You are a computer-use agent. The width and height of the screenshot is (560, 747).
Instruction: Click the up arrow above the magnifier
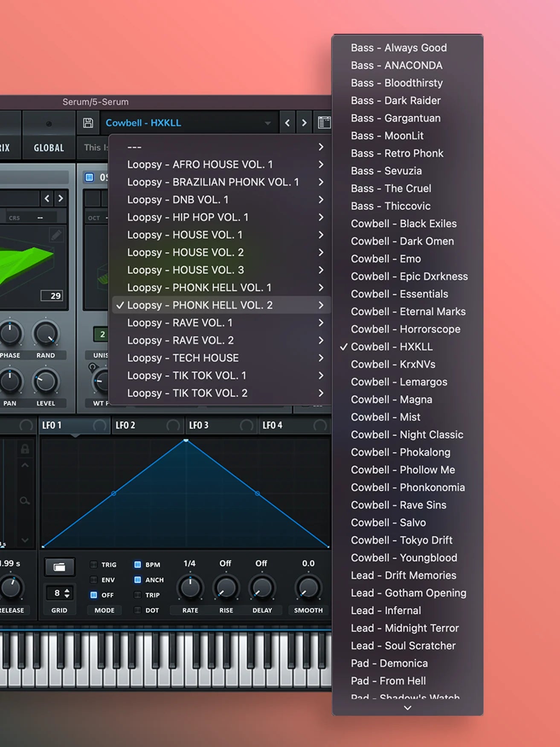pyautogui.click(x=25, y=465)
